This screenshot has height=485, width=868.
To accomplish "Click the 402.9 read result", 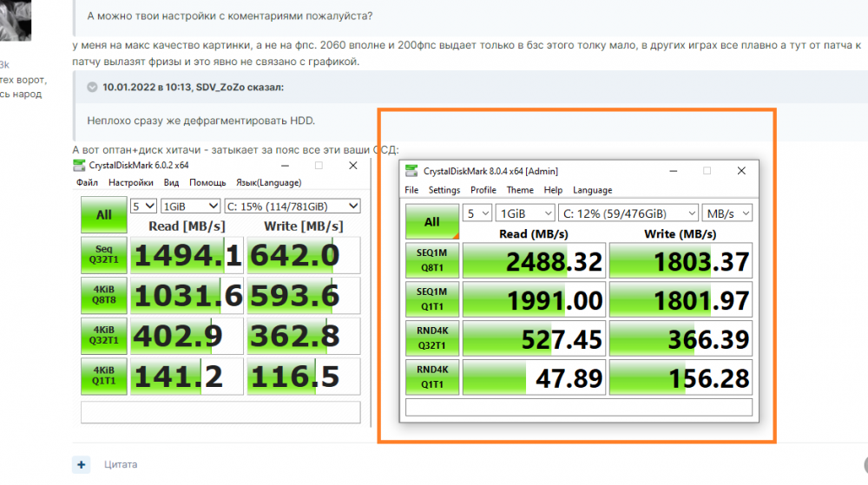I will click(187, 336).
